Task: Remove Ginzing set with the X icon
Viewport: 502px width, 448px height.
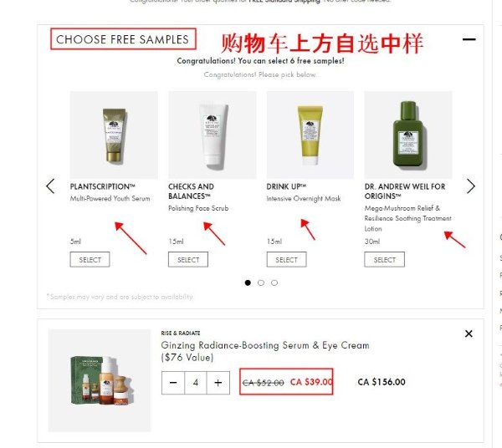Action: [469, 333]
